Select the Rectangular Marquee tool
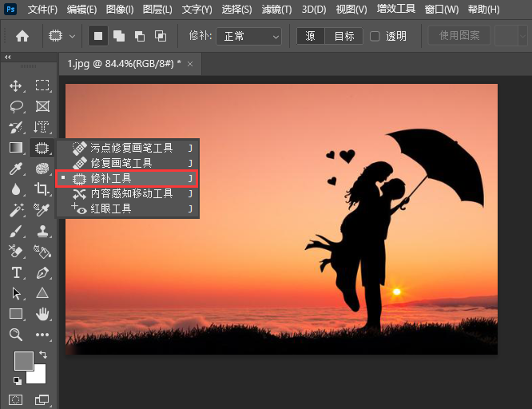 pos(42,85)
